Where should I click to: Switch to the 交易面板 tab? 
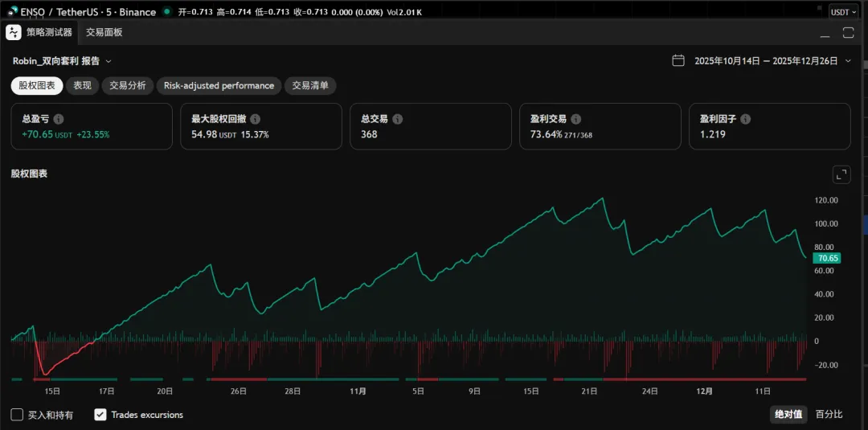point(104,32)
